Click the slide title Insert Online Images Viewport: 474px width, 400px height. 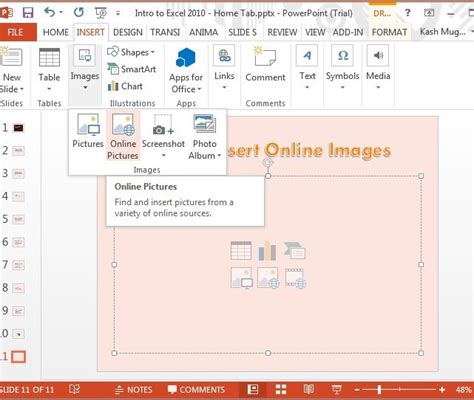[x=308, y=150]
